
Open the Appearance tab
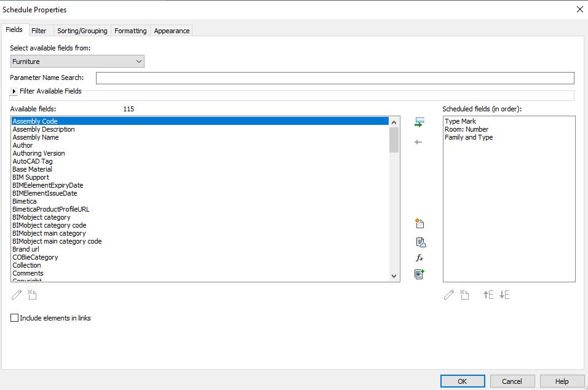pos(172,31)
